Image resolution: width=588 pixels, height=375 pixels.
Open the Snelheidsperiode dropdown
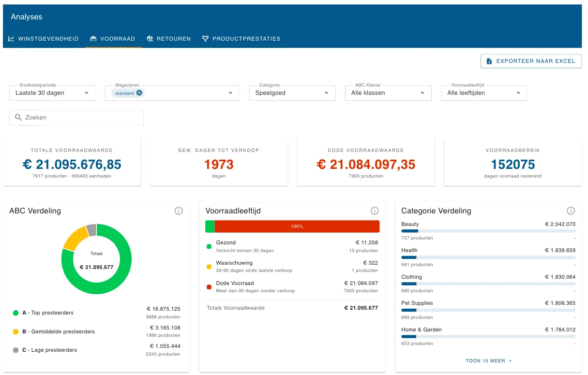tap(53, 93)
